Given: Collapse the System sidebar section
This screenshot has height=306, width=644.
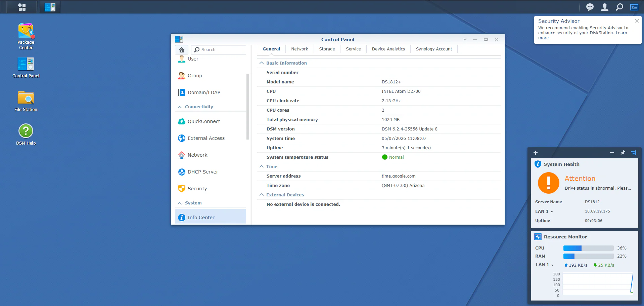Looking at the screenshot, I should coord(180,203).
